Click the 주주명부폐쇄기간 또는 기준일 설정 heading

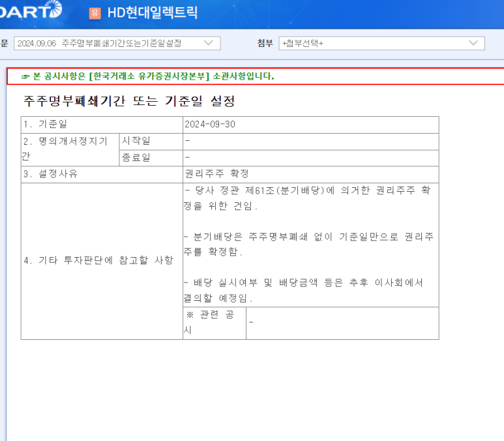click(x=129, y=101)
